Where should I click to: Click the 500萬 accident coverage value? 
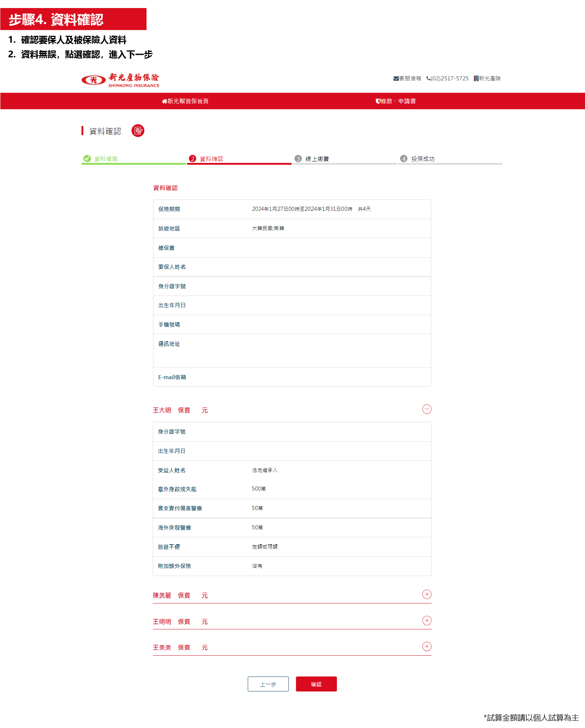(259, 489)
